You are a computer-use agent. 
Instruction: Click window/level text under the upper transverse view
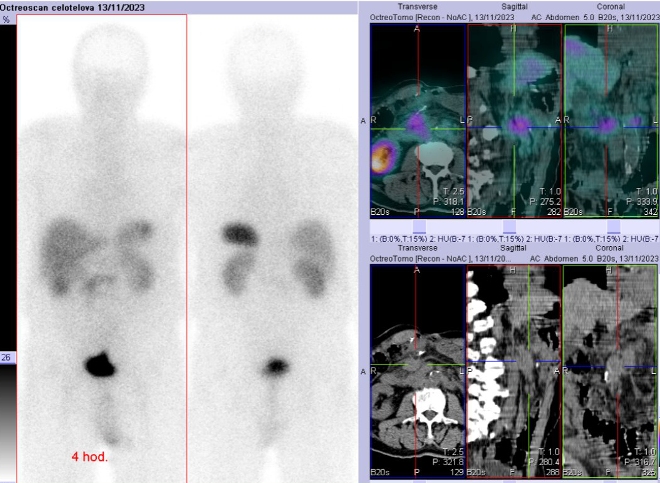tap(418, 239)
